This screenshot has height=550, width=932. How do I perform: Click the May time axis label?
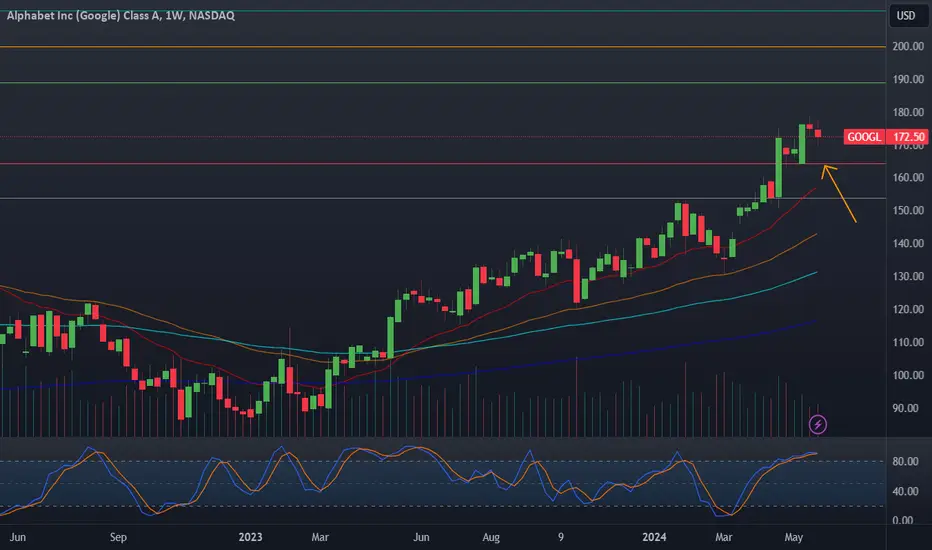coord(794,537)
